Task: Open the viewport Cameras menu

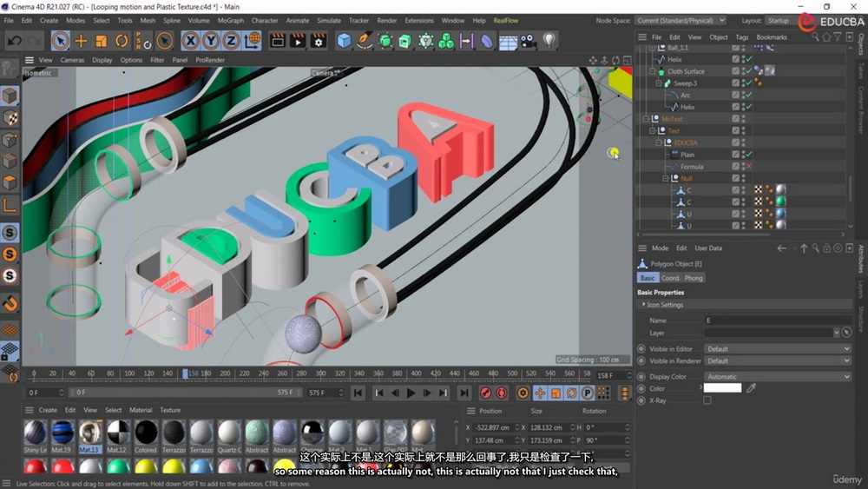Action: click(x=72, y=60)
